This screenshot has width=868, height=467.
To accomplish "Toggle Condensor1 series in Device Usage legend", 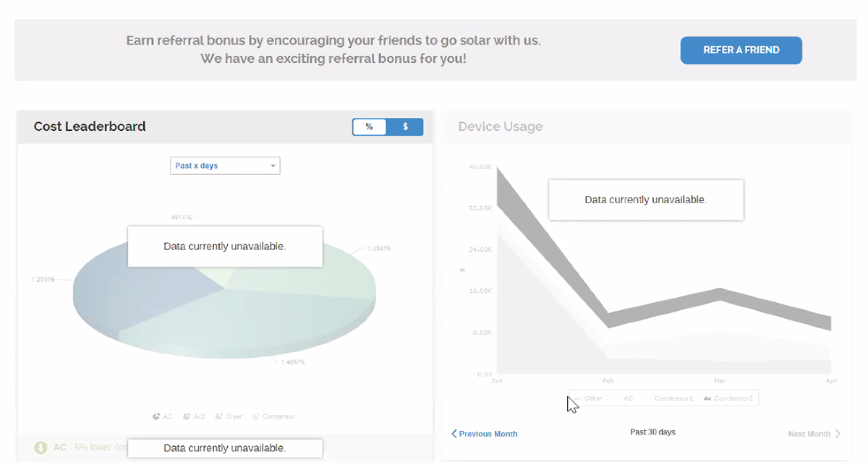I will 673,398.
